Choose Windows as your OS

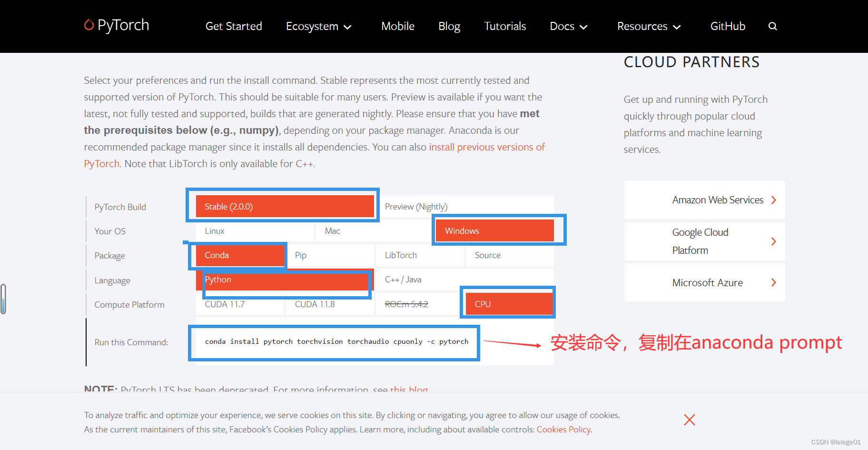point(495,231)
